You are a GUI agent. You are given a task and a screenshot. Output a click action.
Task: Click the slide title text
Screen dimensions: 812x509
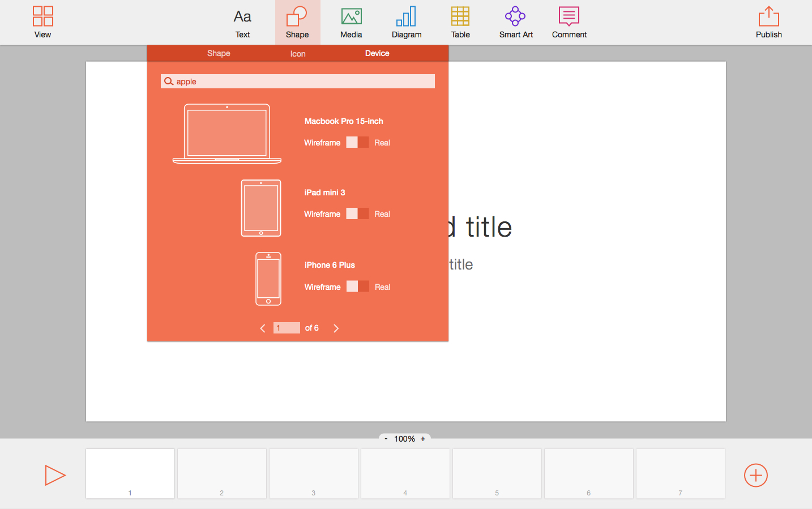click(x=480, y=228)
